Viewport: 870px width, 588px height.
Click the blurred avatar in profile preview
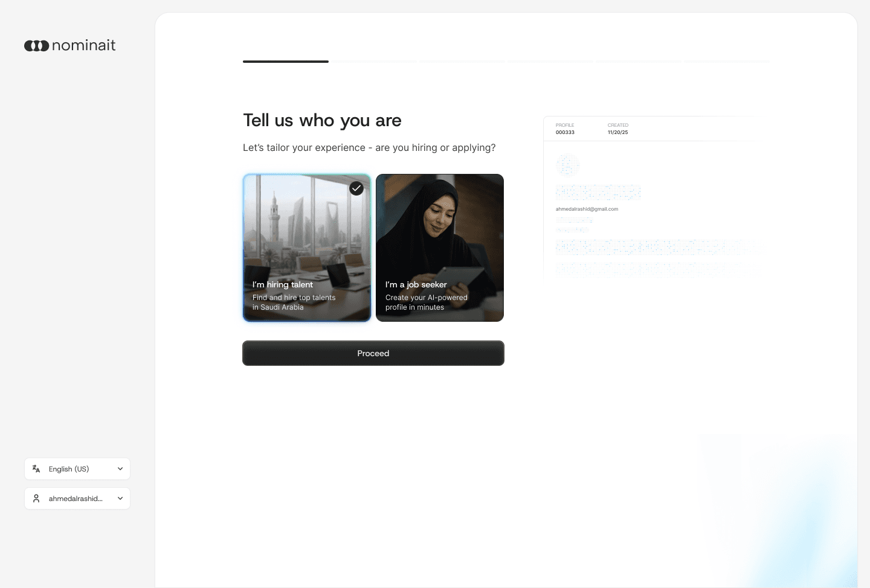coord(567,165)
